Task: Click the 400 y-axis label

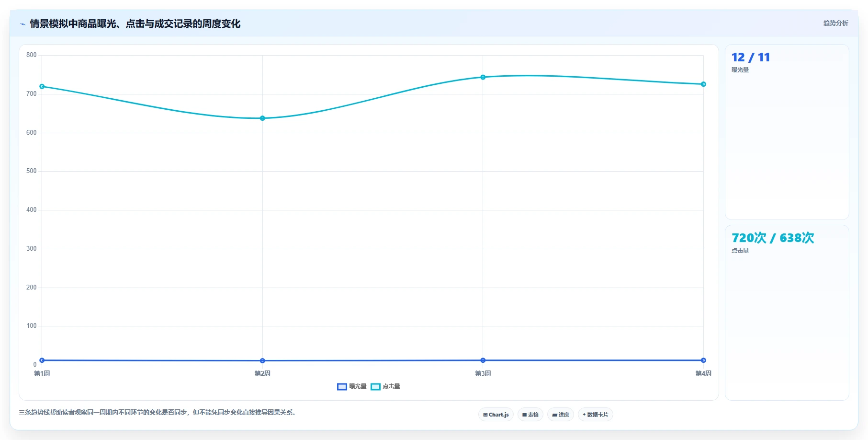Action: pos(32,210)
